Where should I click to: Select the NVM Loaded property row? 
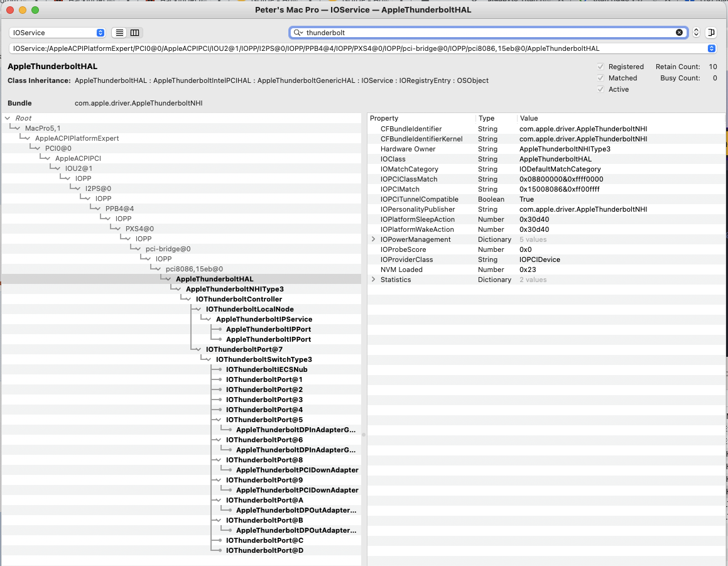[x=546, y=269]
